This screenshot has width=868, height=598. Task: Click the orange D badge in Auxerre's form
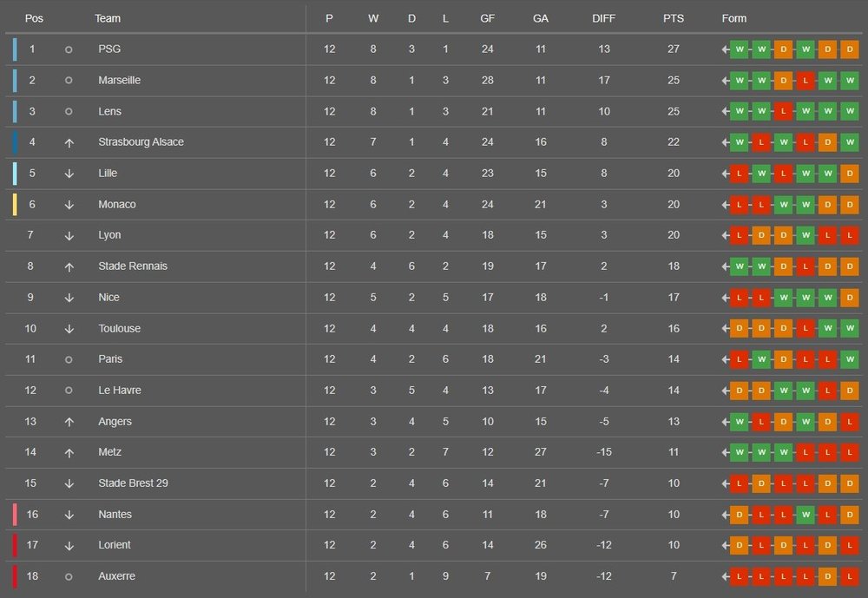828,576
